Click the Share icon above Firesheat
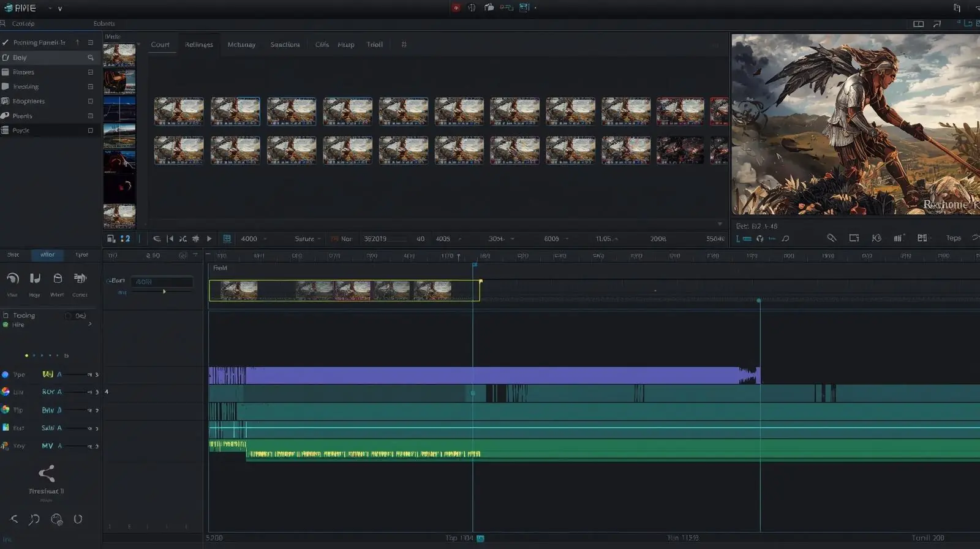This screenshot has height=549, width=980. click(47, 473)
